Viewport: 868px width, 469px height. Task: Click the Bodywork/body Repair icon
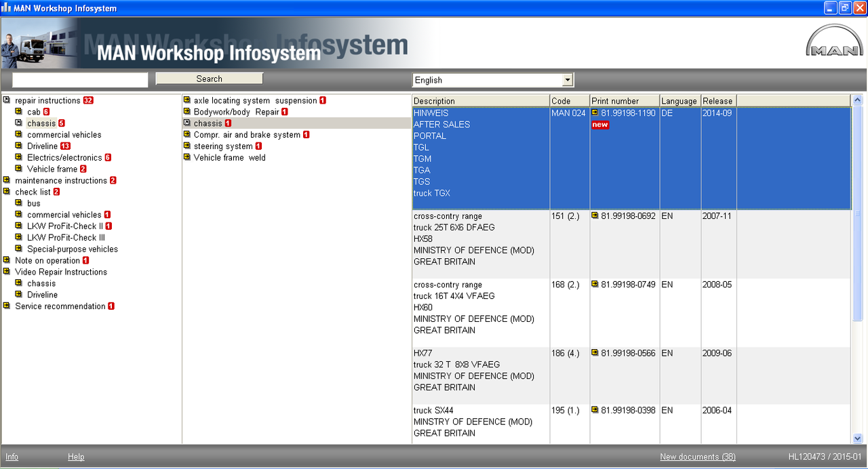tap(186, 111)
